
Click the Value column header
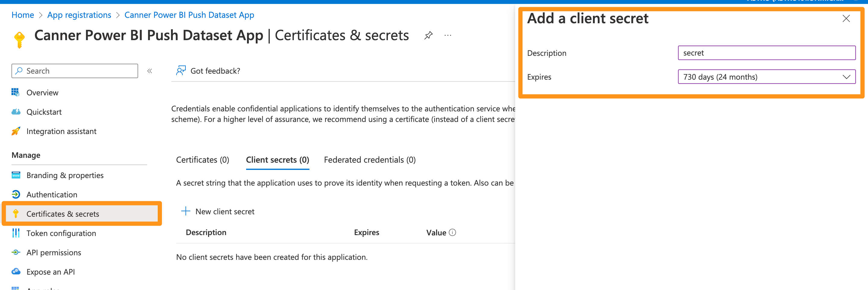436,232
